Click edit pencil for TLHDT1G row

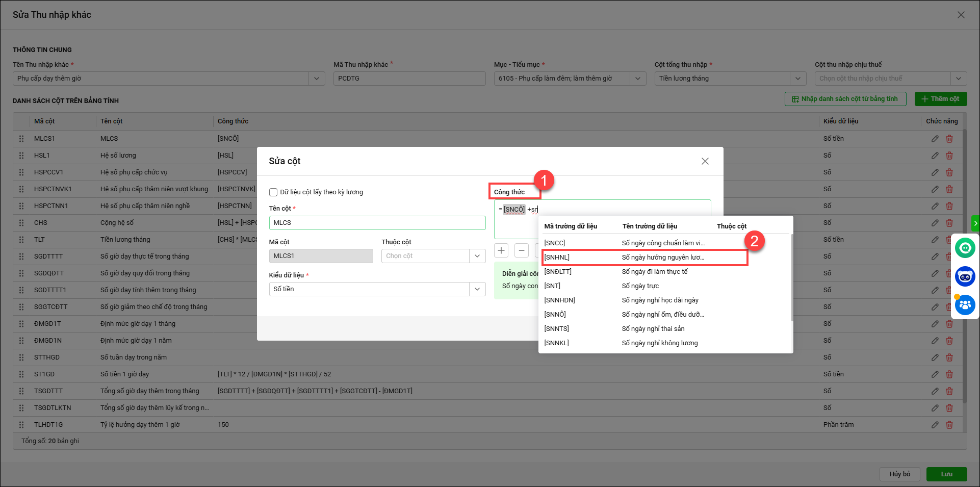click(935, 425)
